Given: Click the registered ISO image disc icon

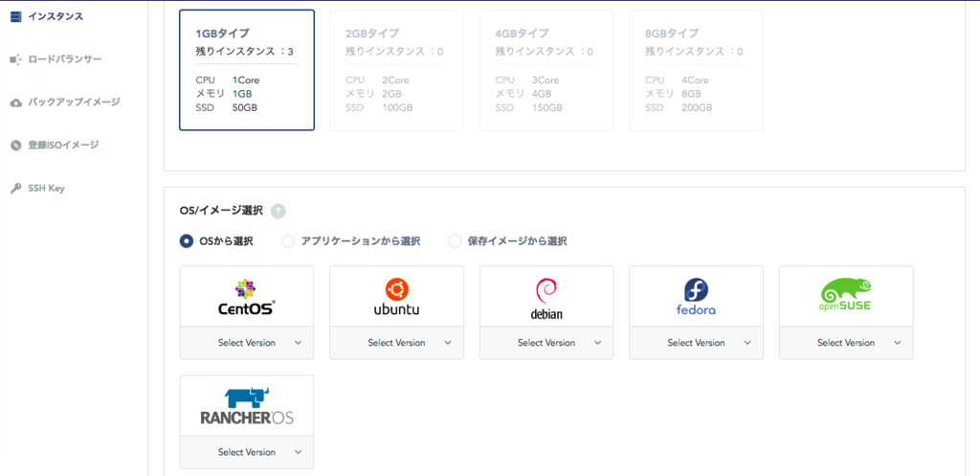Looking at the screenshot, I should (x=16, y=146).
